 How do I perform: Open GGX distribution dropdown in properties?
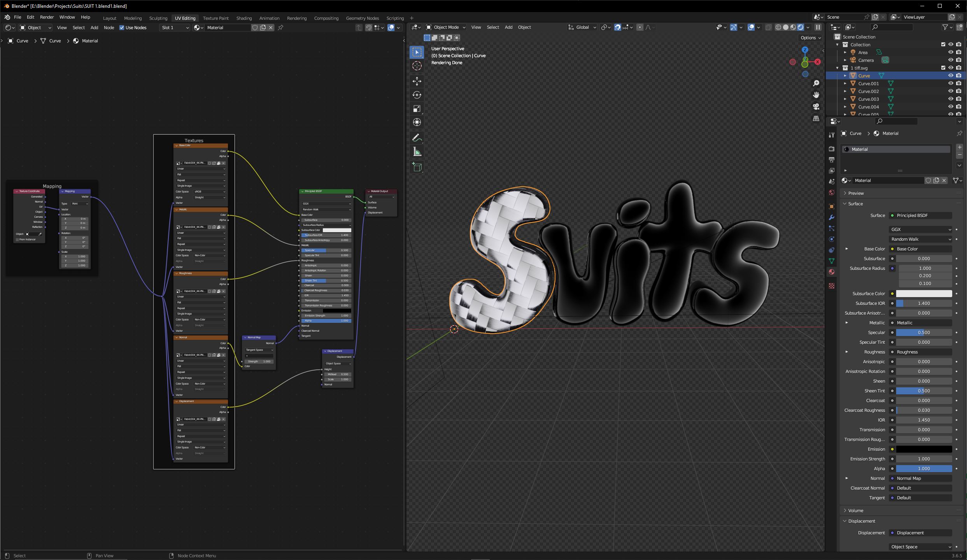point(921,229)
